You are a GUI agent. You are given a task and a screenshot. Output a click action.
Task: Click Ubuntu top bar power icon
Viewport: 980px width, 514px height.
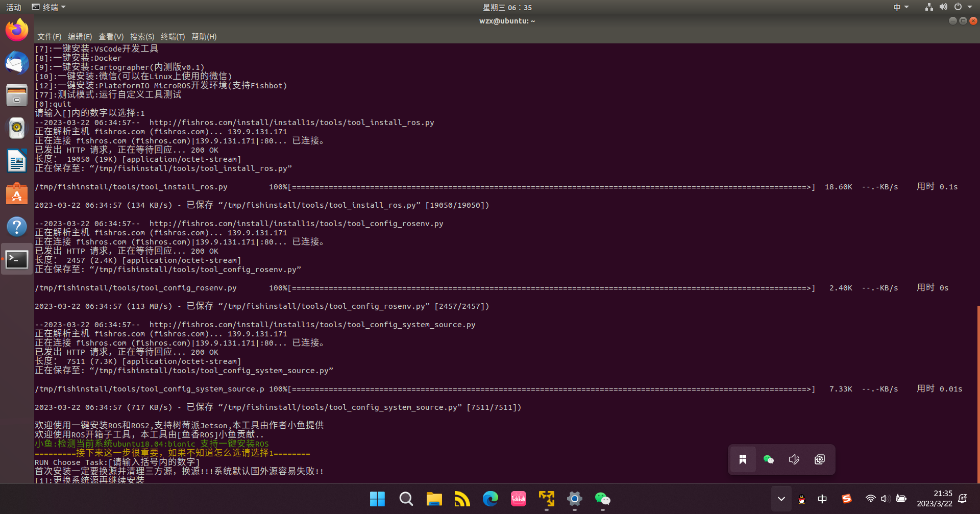coord(958,7)
